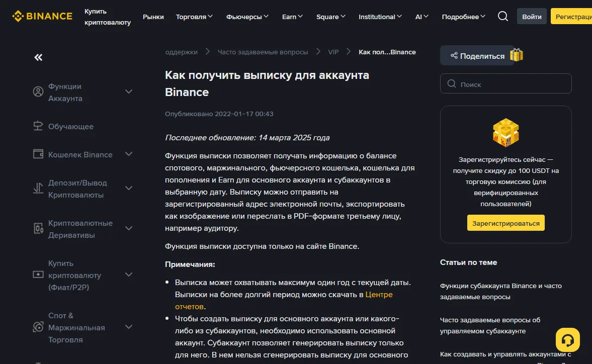Click the yellow Зарегистрироваться button
The image size is (592, 364).
tap(506, 223)
